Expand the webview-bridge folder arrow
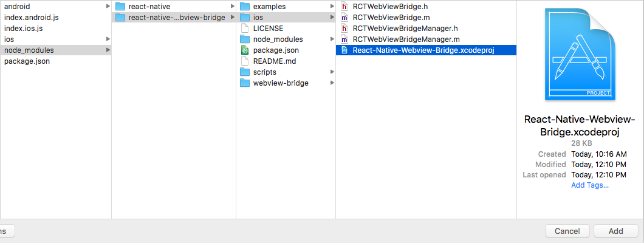 (x=332, y=83)
